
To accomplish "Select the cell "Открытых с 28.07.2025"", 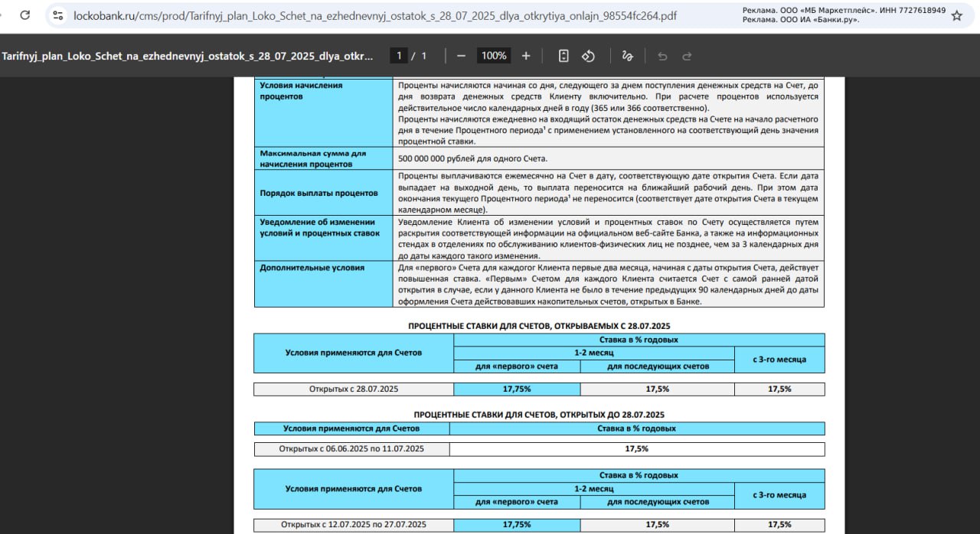I will pos(354,389).
